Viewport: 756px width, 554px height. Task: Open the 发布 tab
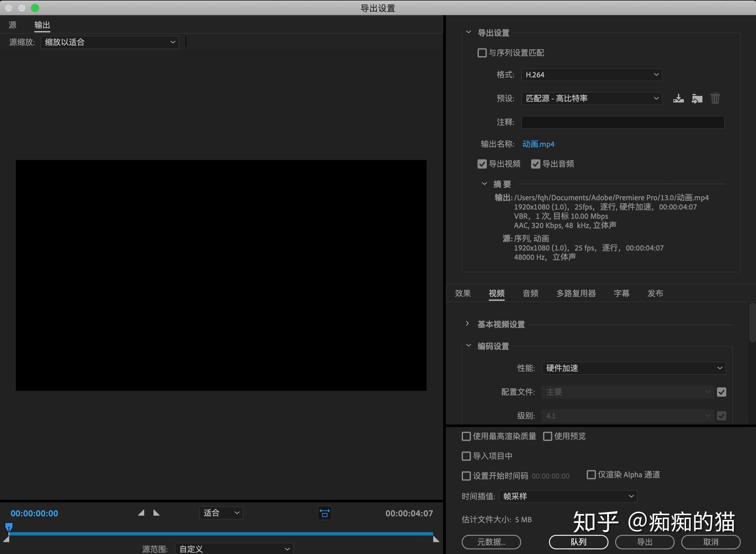[x=655, y=294]
